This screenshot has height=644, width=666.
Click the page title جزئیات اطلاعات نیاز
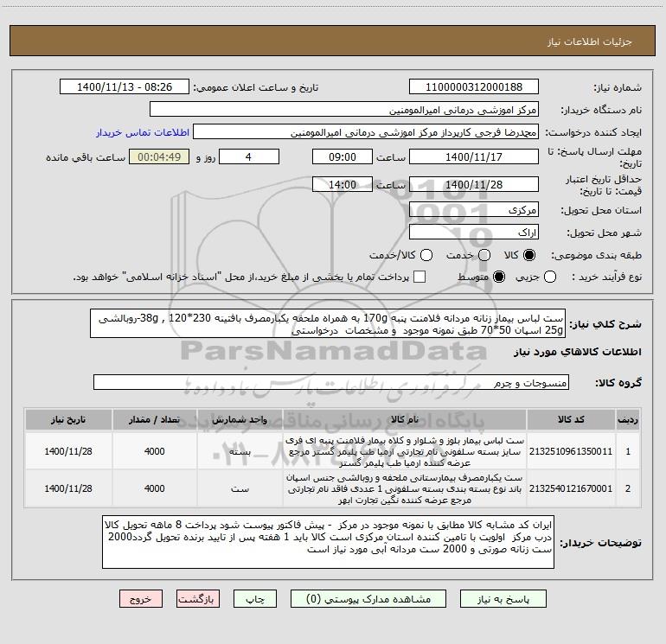point(589,41)
